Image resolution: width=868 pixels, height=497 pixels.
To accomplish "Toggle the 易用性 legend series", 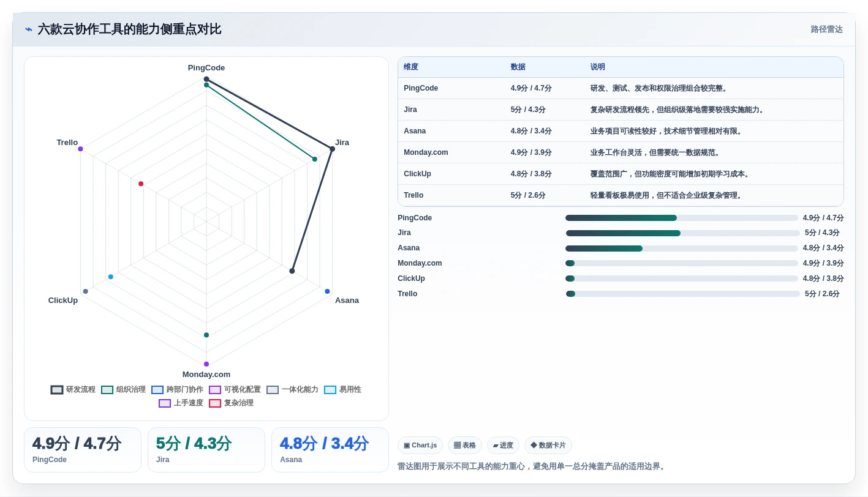I will pyautogui.click(x=342, y=389).
